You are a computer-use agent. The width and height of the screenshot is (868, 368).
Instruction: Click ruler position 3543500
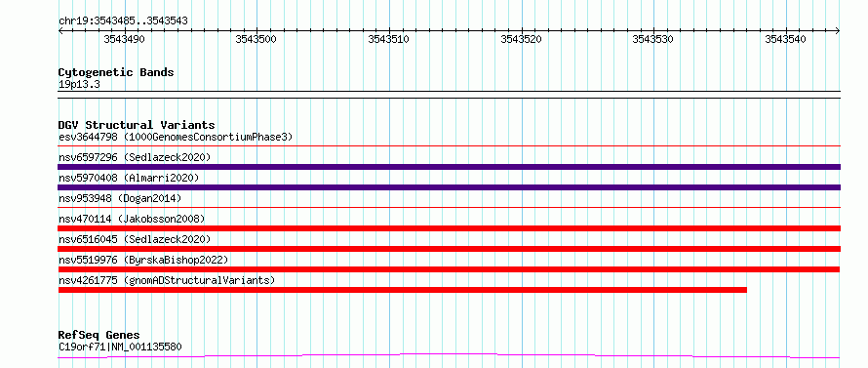coord(256,39)
